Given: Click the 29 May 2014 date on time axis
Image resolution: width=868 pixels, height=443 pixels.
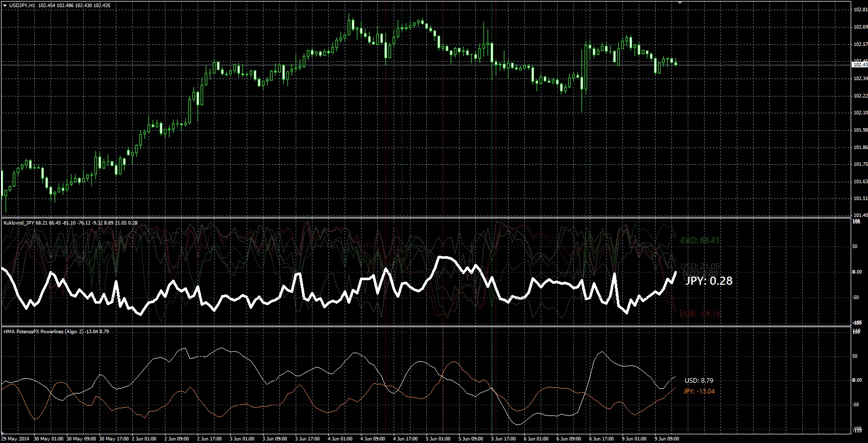Looking at the screenshot, I should click(15, 439).
